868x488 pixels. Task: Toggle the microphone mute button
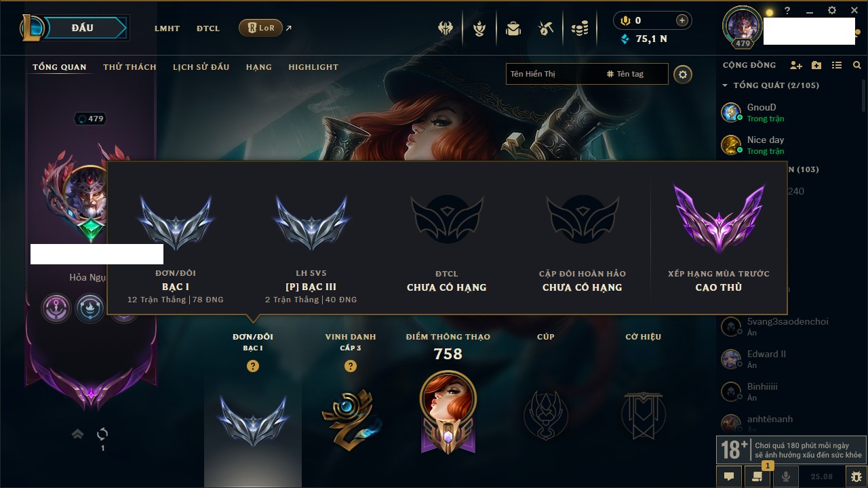(786, 476)
